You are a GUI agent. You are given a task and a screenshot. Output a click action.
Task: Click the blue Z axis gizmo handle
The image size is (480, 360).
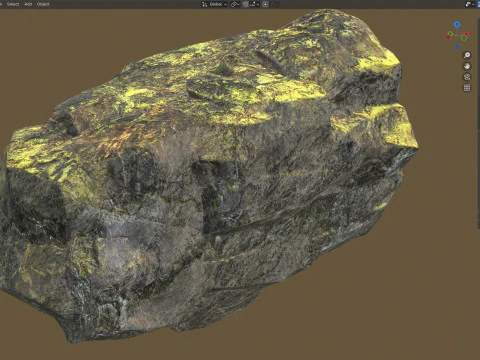(457, 24)
